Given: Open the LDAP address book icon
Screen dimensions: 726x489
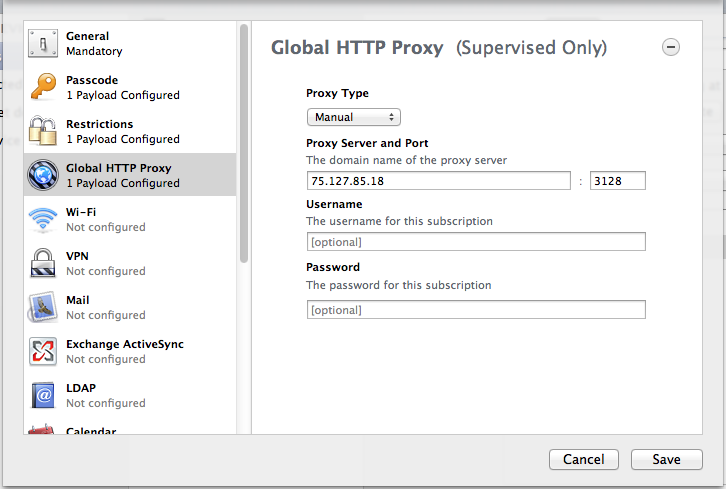Looking at the screenshot, I should (x=43, y=395).
